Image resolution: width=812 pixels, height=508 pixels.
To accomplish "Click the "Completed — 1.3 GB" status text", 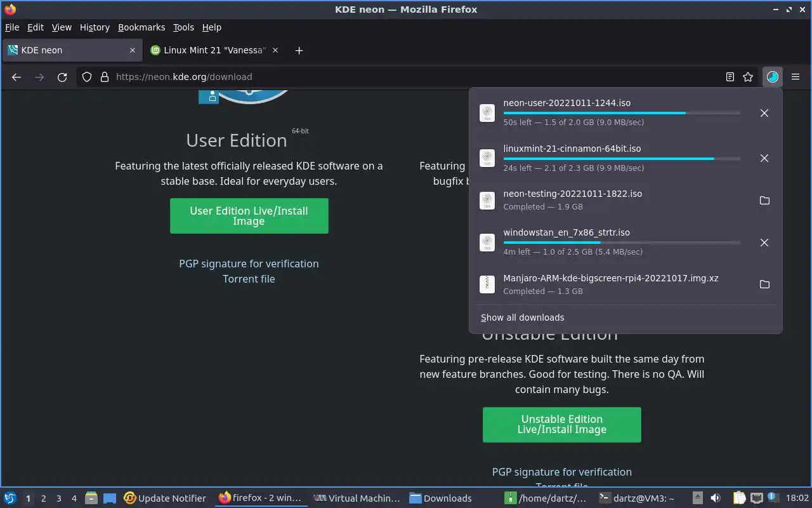I will (542, 291).
